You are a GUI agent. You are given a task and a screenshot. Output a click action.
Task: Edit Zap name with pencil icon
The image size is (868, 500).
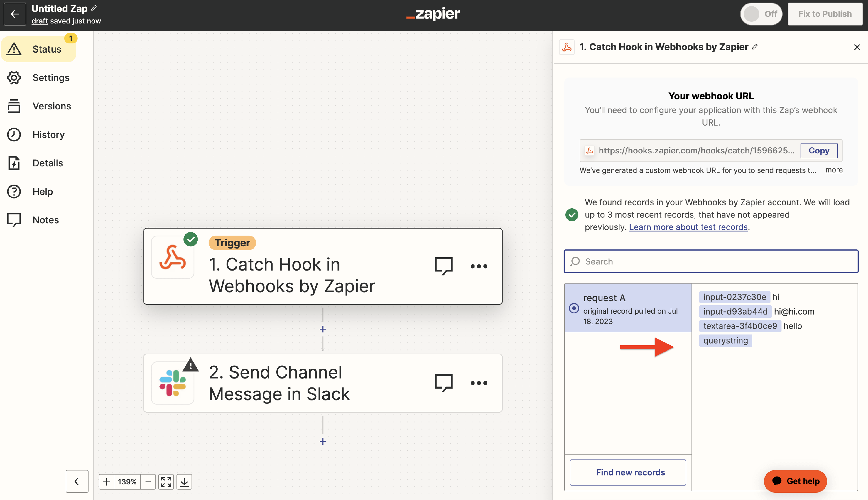click(94, 8)
